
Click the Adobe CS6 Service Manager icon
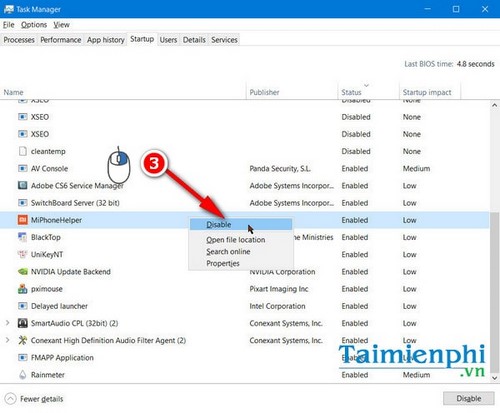coord(22,185)
